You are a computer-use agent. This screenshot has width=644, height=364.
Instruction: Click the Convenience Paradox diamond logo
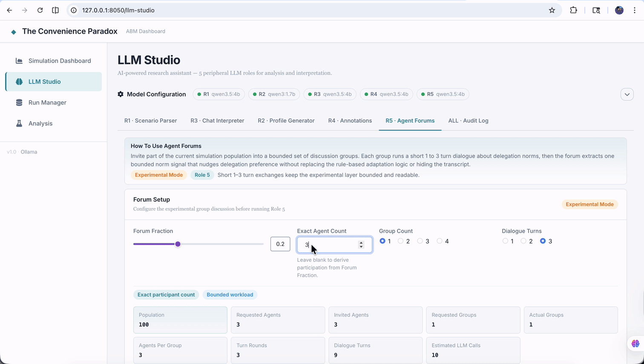14,32
